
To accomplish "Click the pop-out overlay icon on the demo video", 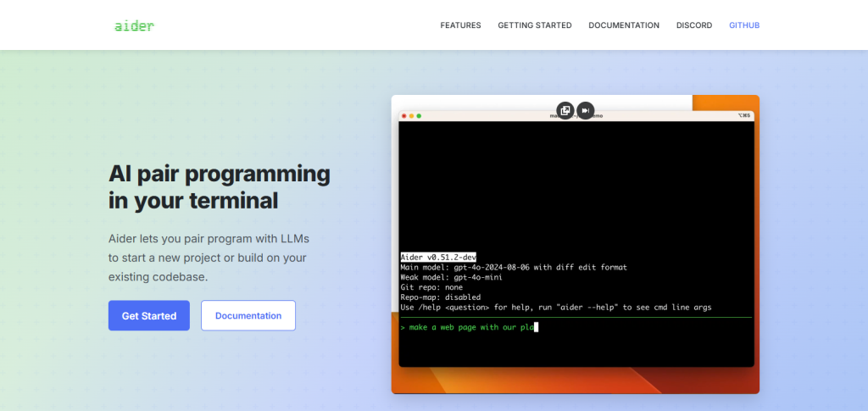I will pyautogui.click(x=565, y=111).
